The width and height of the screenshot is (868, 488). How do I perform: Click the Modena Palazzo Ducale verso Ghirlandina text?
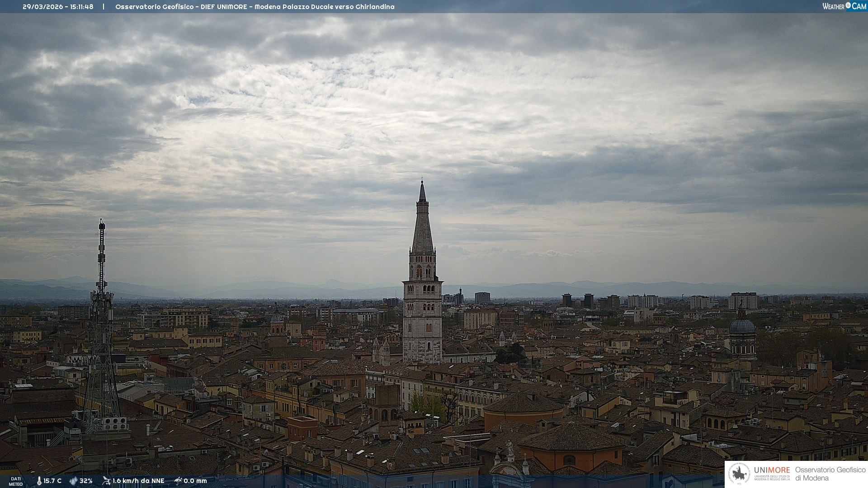point(324,7)
